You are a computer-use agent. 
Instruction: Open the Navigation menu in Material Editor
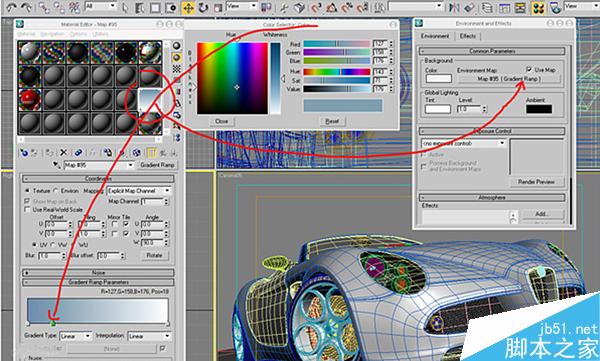coord(52,34)
